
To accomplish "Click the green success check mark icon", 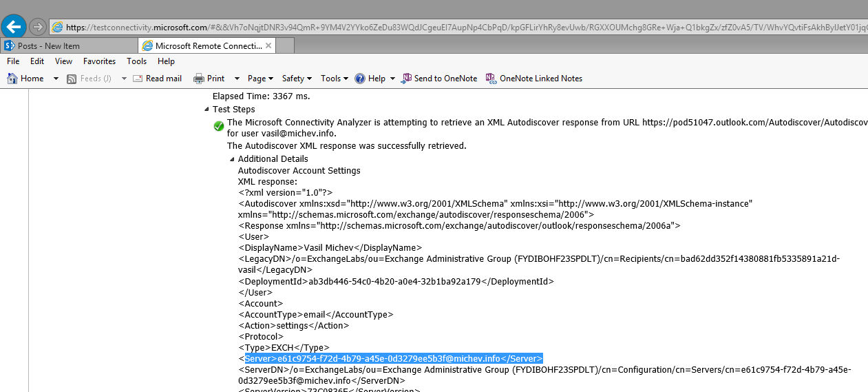I will [x=219, y=126].
